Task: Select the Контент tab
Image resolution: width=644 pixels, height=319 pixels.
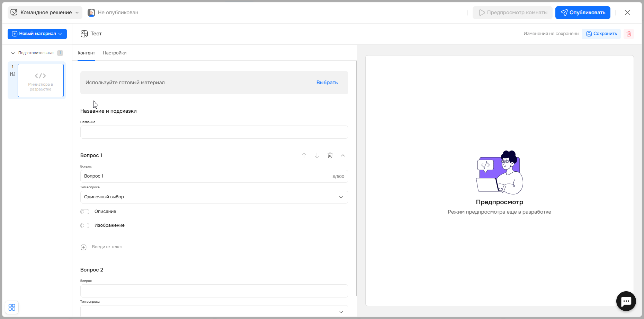Action: (x=86, y=53)
